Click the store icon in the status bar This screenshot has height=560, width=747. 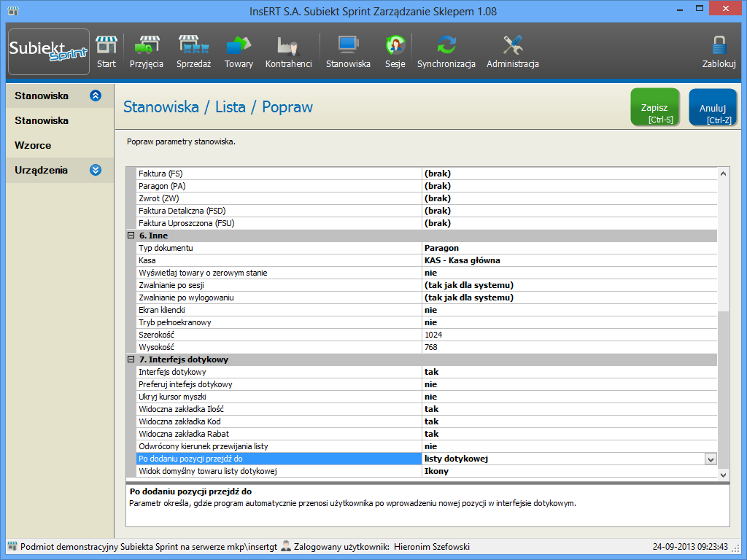coord(12,546)
